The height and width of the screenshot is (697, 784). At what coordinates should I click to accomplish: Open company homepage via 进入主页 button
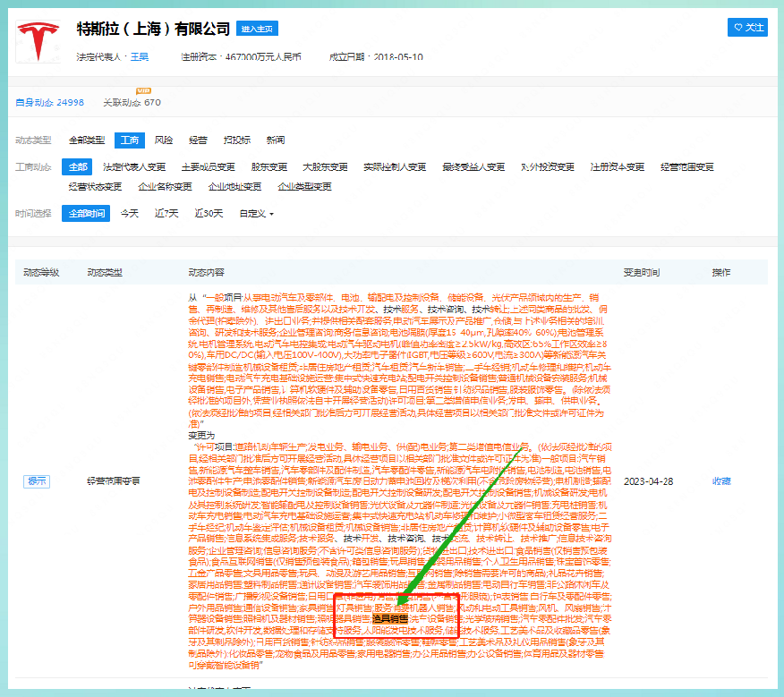click(x=257, y=29)
